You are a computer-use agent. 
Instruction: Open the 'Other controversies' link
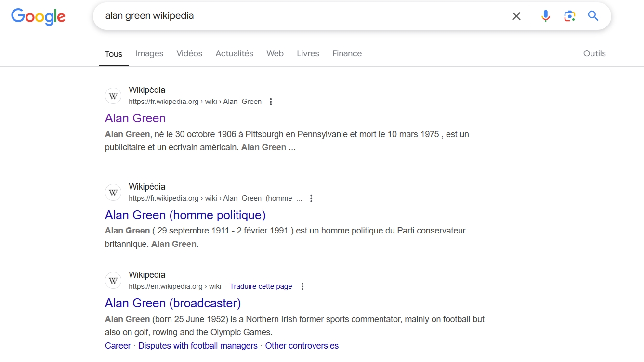pyautogui.click(x=302, y=346)
